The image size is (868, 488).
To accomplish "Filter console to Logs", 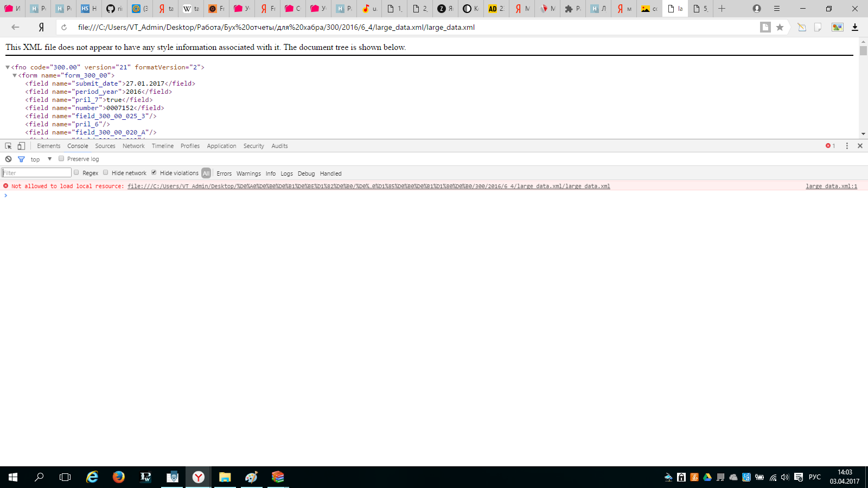I will point(287,174).
